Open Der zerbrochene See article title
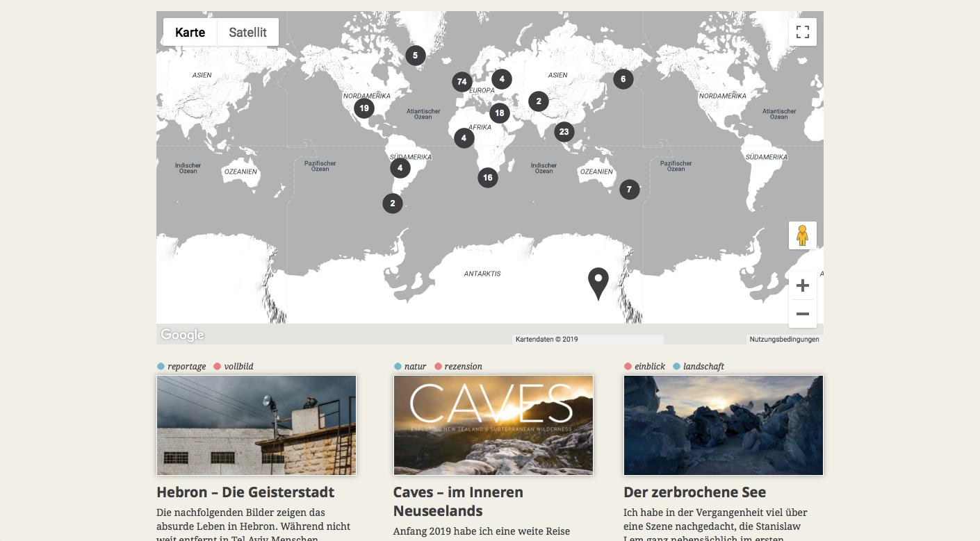The height and width of the screenshot is (541, 980). pos(694,492)
